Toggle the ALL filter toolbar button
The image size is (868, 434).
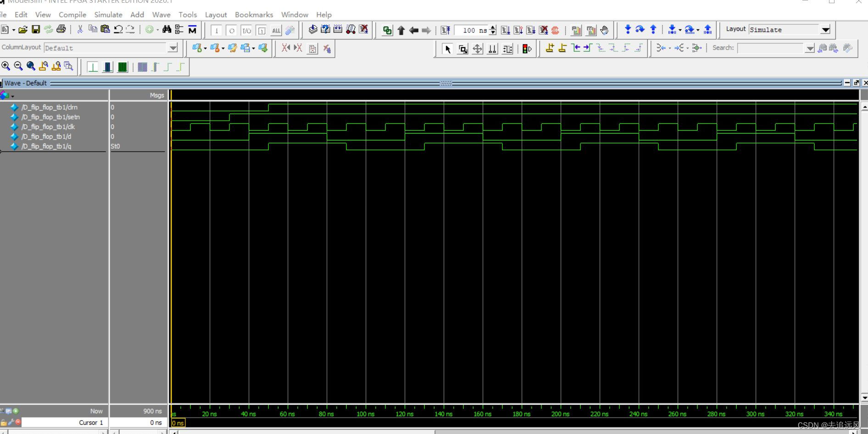coord(276,31)
